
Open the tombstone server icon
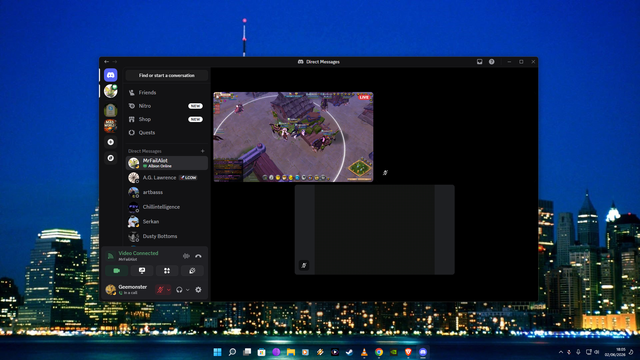[111, 110]
